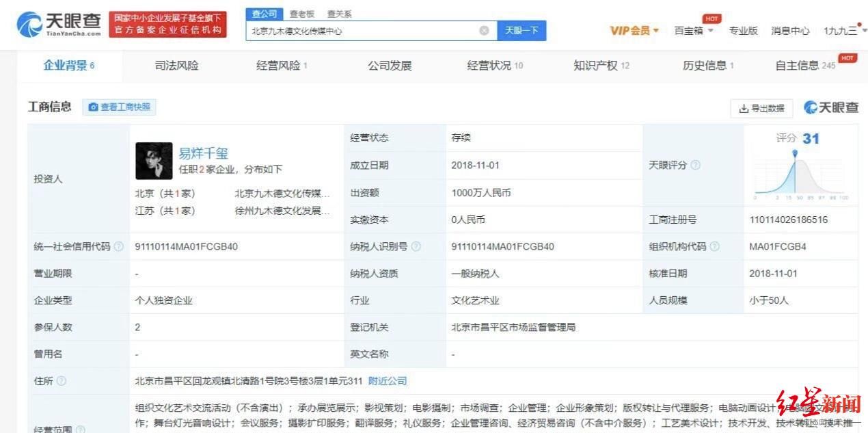This screenshot has width=868, height=433.
Task: Click the score number 31
Action: point(811,139)
